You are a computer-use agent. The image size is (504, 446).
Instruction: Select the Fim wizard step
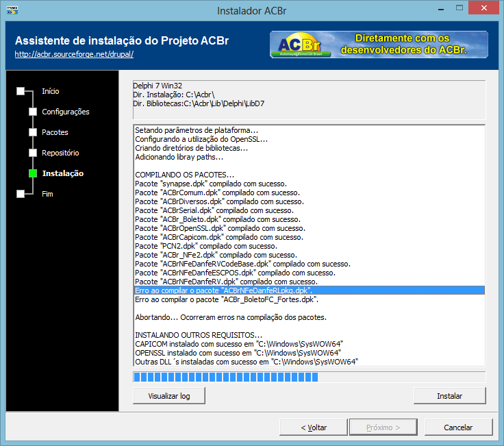pos(47,194)
